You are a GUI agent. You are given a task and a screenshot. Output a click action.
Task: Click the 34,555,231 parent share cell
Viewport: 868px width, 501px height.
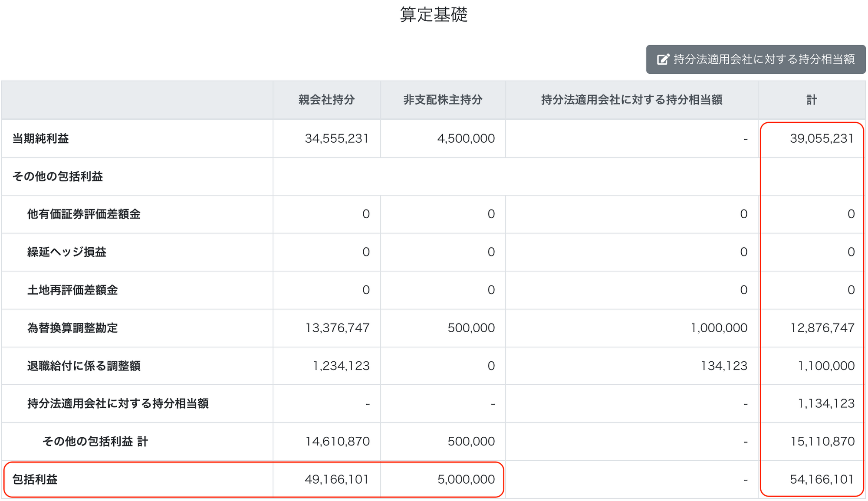(x=336, y=139)
